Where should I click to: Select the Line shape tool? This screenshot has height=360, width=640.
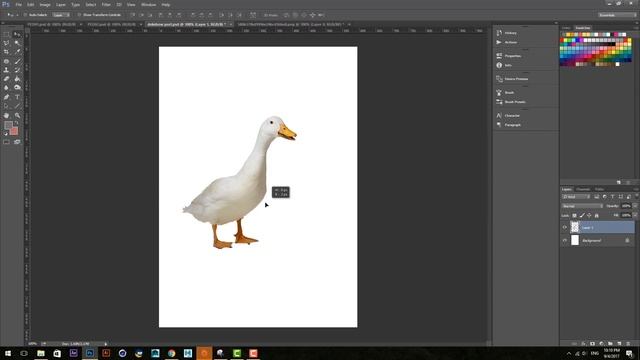pos(17,106)
